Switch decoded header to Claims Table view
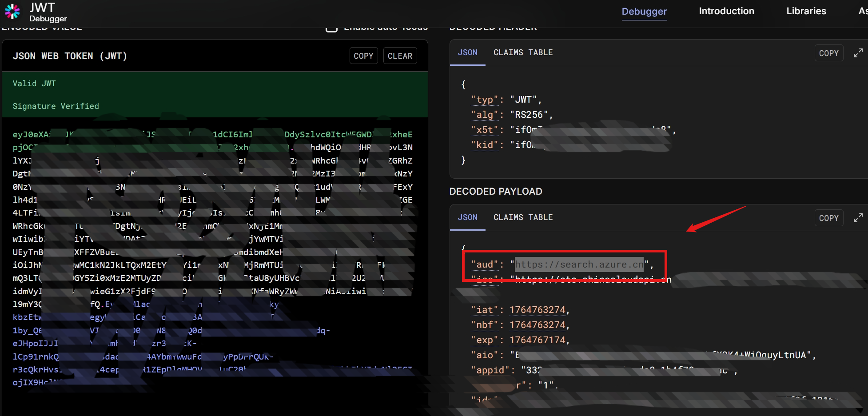This screenshot has width=868, height=416. pyautogui.click(x=523, y=52)
